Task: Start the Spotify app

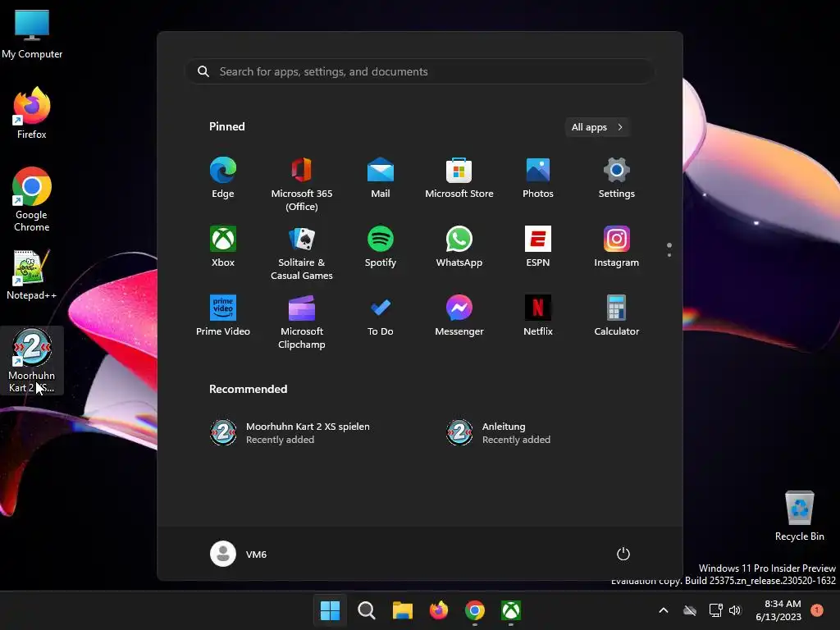Action: 381,246
